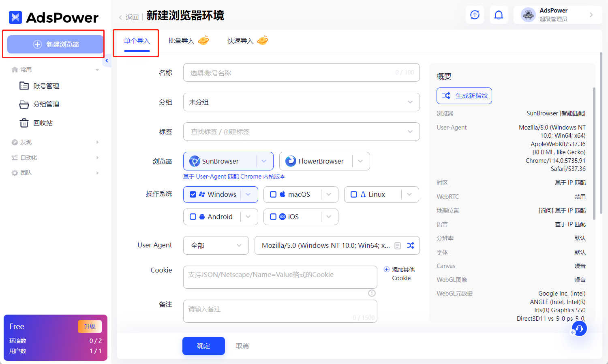
Task: Click the AdsPower logo icon
Action: (x=15, y=17)
